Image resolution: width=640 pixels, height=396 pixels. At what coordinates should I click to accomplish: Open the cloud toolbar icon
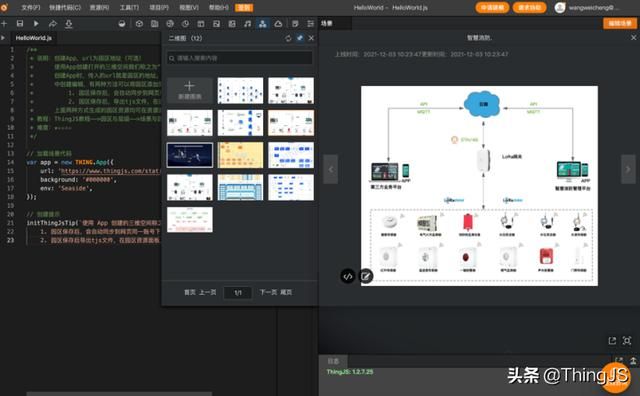pyautogui.click(x=278, y=24)
